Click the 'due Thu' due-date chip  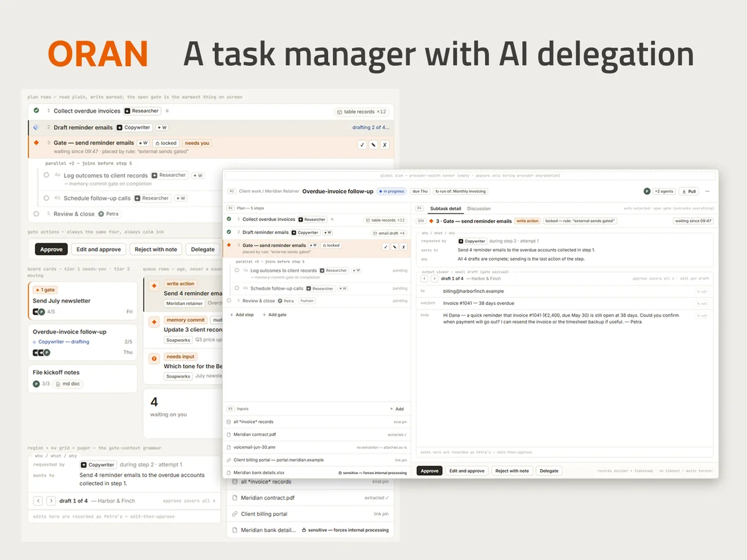coord(420,191)
